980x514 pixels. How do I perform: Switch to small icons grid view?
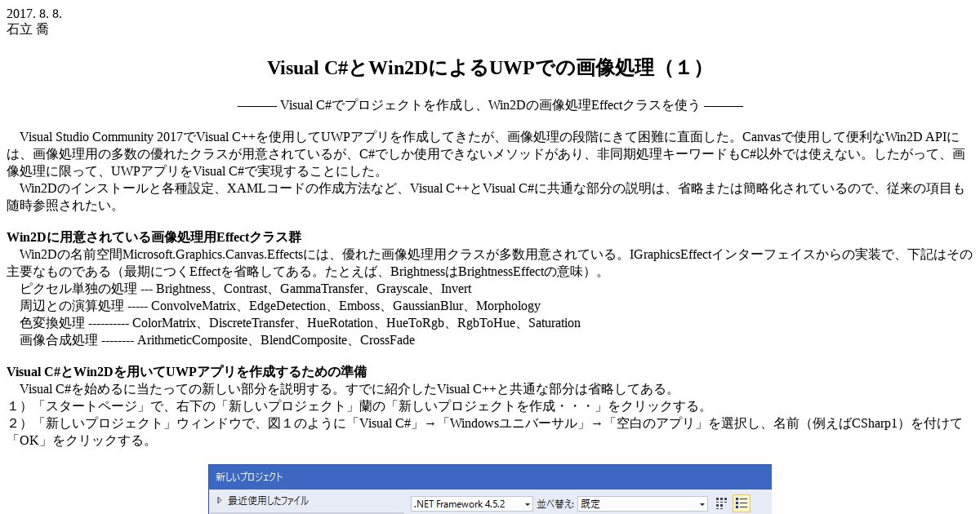[x=721, y=504]
